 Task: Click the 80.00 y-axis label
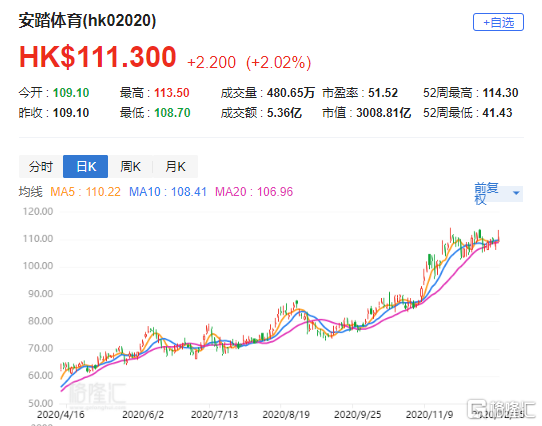tap(40, 321)
